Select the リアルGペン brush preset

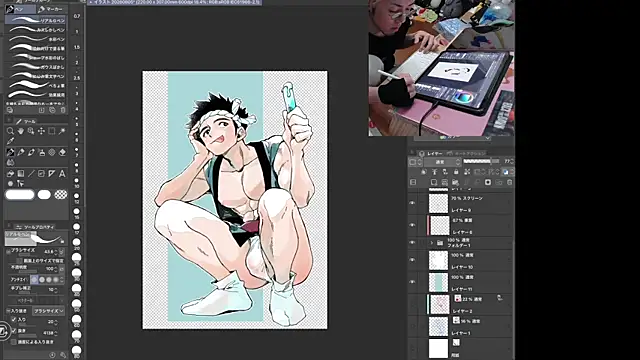(x=36, y=20)
